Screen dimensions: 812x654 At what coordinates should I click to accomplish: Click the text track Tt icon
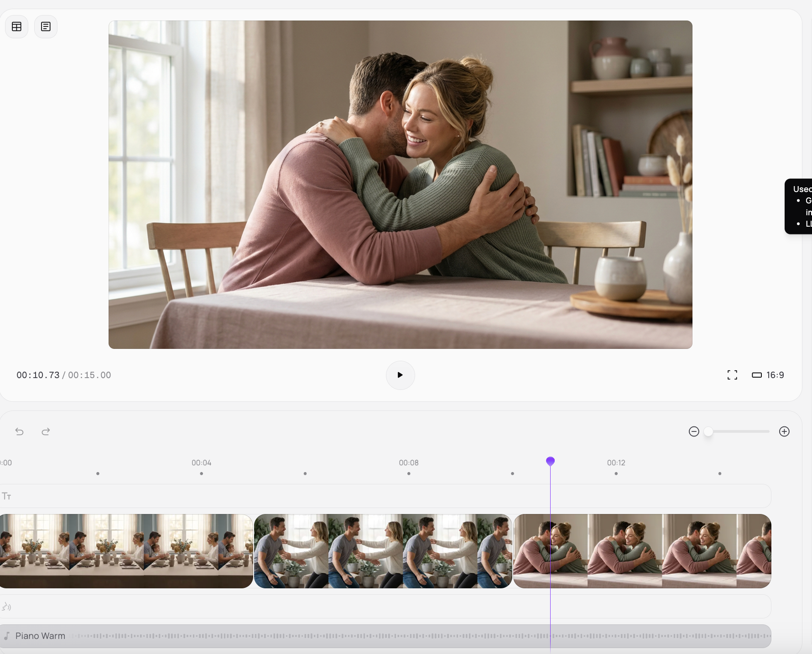click(x=6, y=496)
